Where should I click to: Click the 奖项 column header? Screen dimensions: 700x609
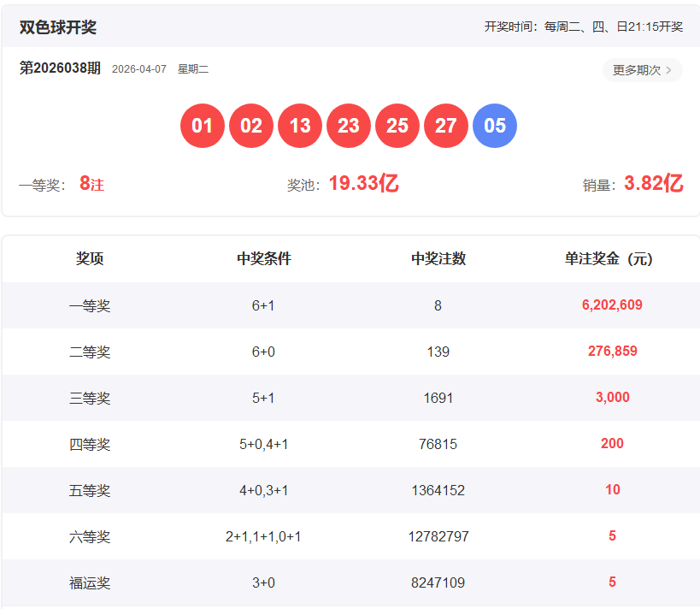pyautogui.click(x=90, y=259)
